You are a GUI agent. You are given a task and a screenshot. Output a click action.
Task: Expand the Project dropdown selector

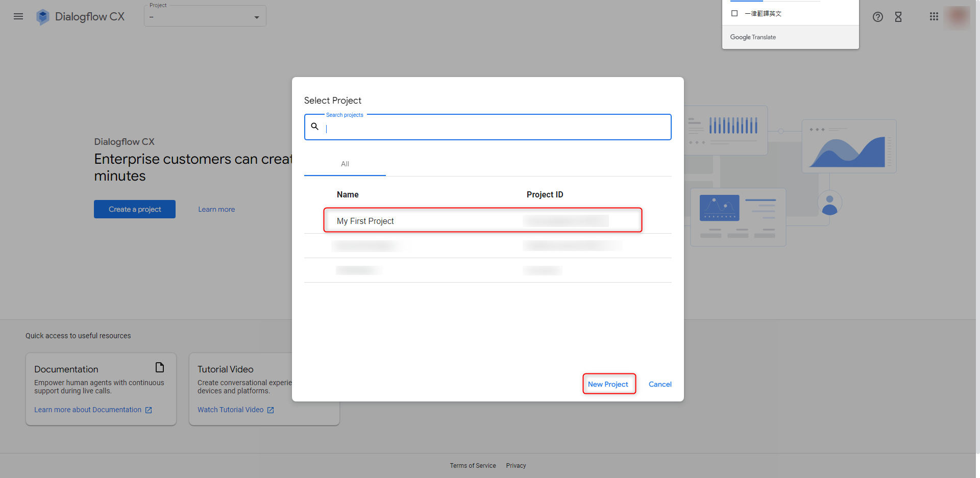click(205, 16)
